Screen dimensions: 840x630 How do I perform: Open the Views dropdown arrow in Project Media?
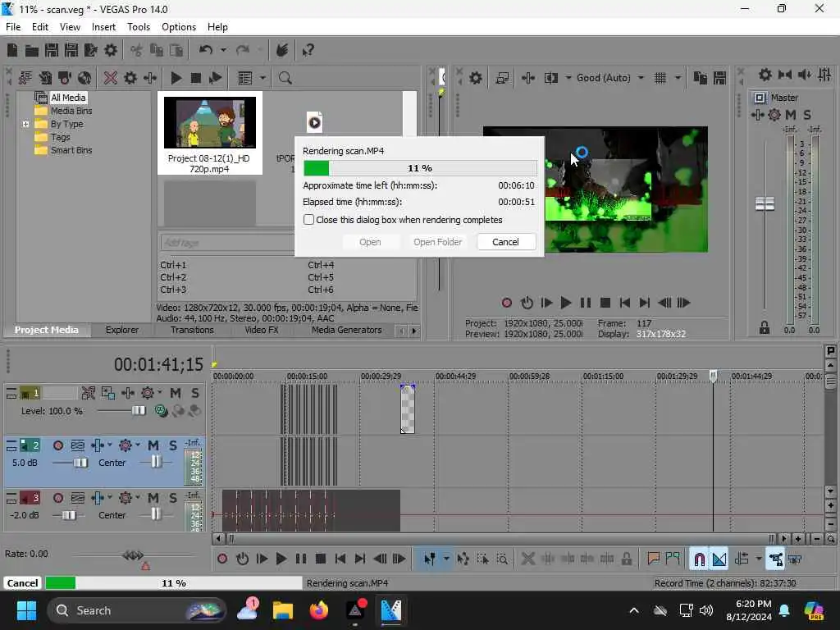[262, 78]
